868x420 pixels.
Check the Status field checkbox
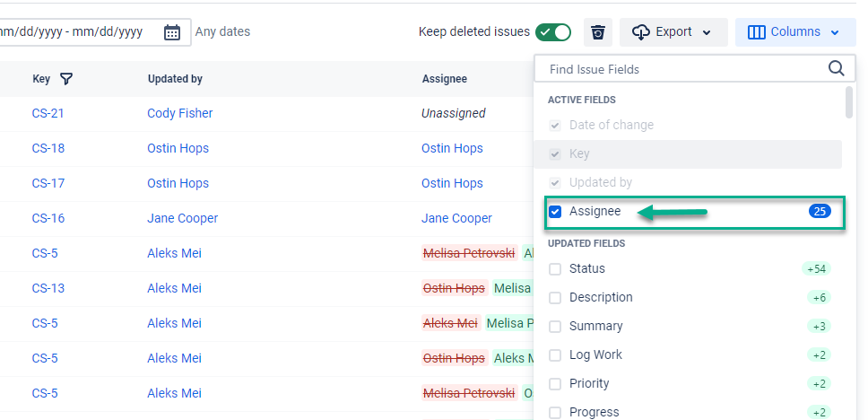[555, 269]
